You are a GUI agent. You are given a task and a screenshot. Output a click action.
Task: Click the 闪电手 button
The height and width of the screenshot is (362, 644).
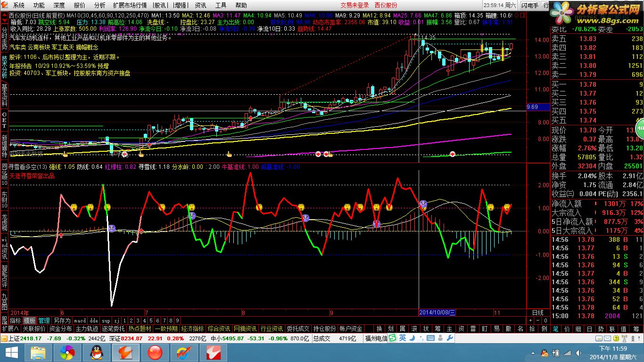(529, 5)
